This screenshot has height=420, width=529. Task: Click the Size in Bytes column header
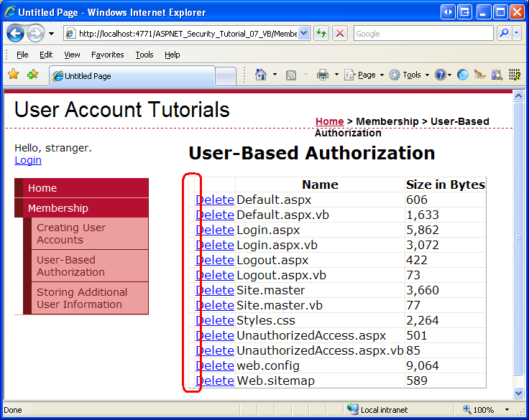coord(446,185)
